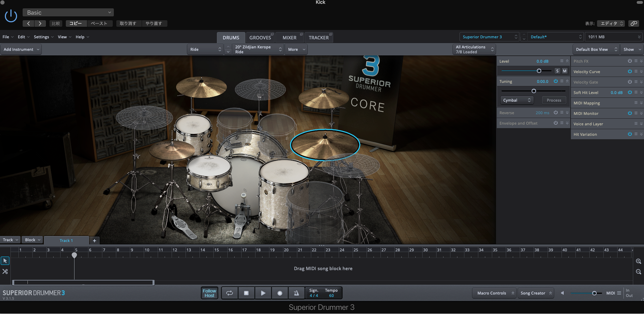Expand the Default Box View dropdown
Viewport: 644px width, 314px height.
596,49
